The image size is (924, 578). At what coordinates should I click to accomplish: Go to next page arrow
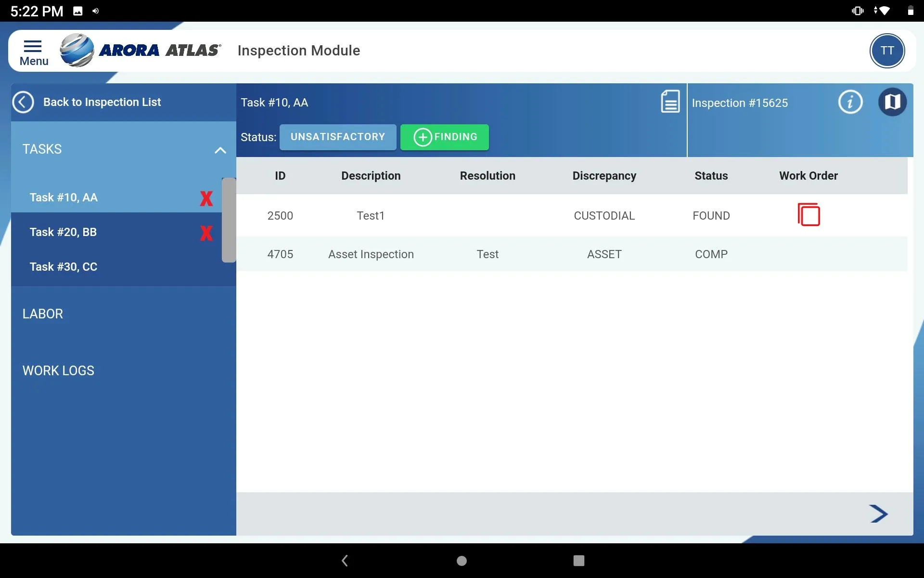pos(878,513)
